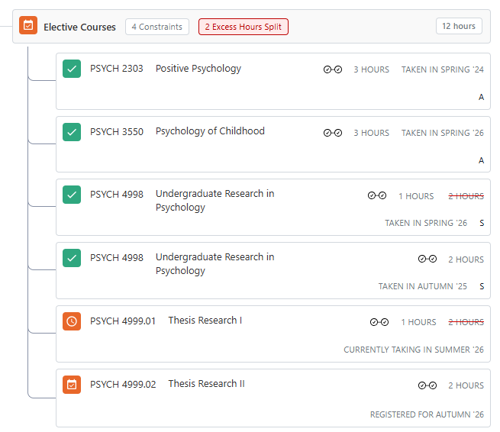Viewport: 500px width, 432px height.
Task: Click struck-through 2 HOURS on Thesis Research I
Action: click(466, 322)
